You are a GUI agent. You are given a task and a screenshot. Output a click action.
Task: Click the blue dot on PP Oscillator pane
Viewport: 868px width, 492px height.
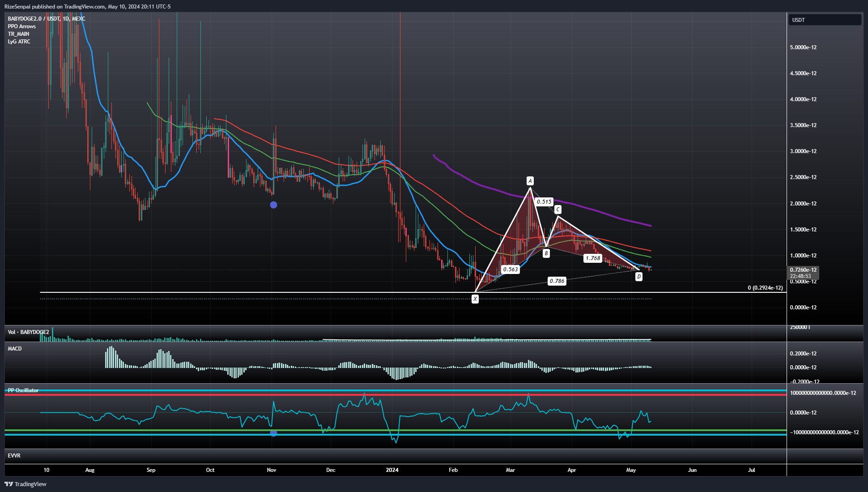coord(274,433)
